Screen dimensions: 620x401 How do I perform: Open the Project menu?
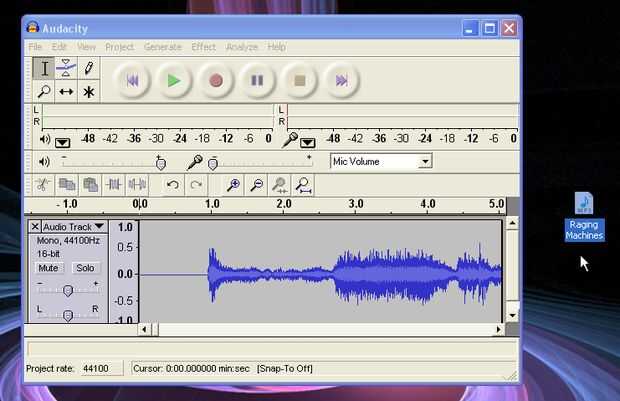[119, 47]
